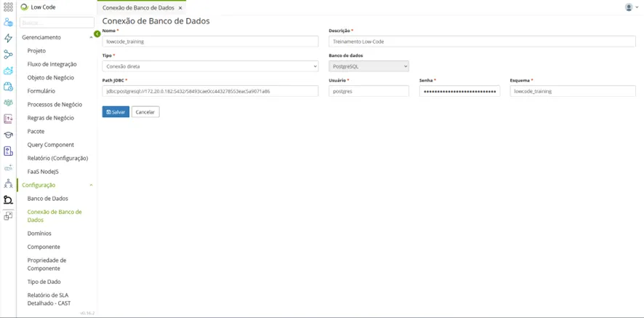The image size is (644, 318).
Task: Open Processos de Negócio
Action: (55, 105)
